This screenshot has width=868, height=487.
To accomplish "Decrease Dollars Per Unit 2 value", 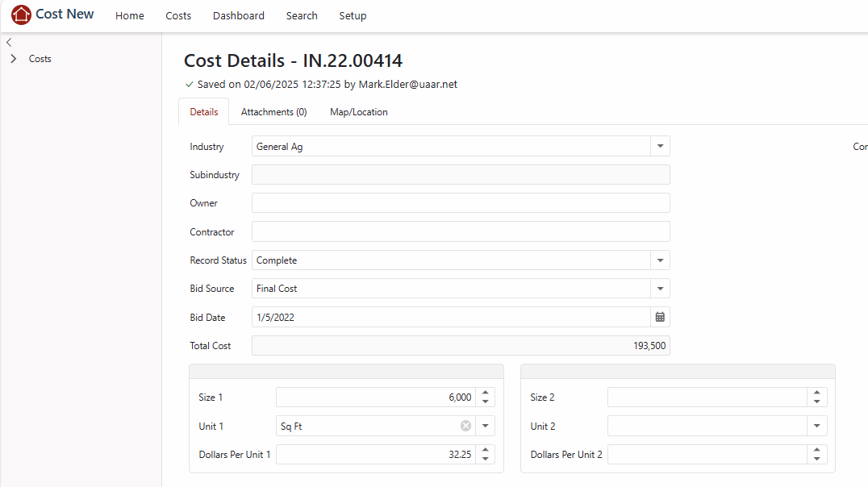I will point(816,459).
